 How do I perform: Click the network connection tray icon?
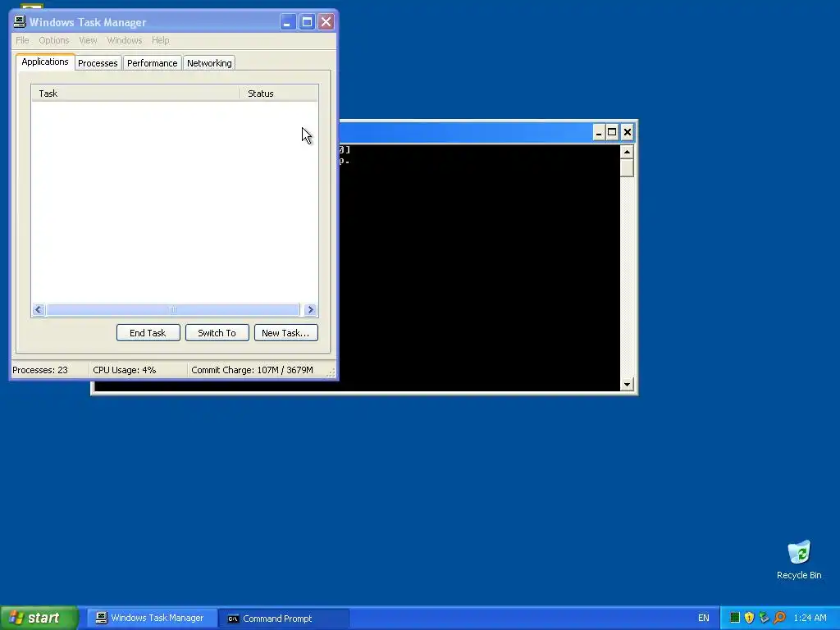(x=764, y=618)
